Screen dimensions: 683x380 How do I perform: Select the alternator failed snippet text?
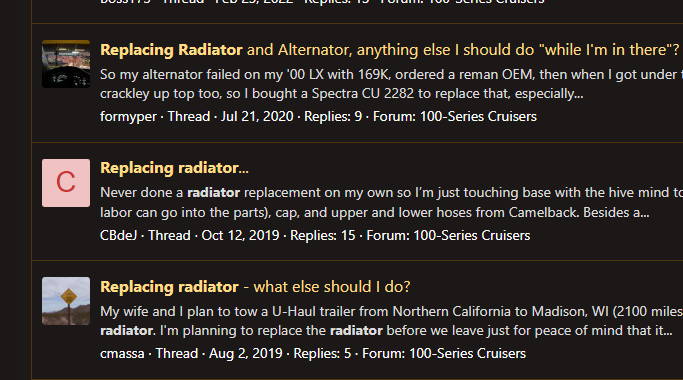click(391, 84)
